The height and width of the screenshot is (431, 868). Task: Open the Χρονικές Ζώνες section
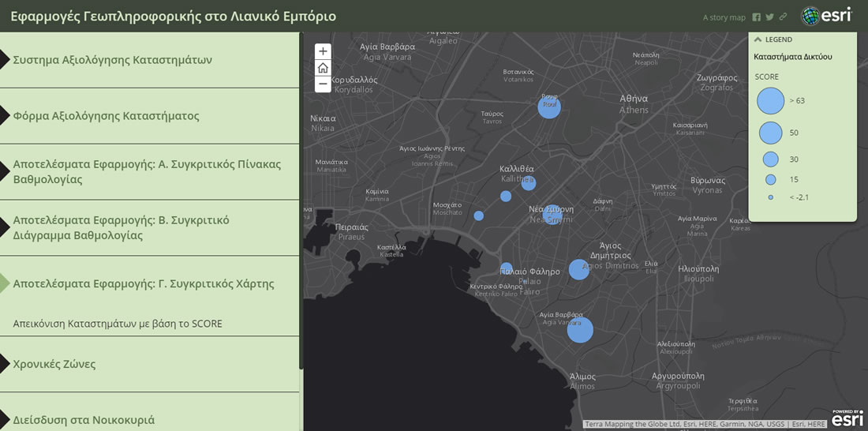(54, 364)
